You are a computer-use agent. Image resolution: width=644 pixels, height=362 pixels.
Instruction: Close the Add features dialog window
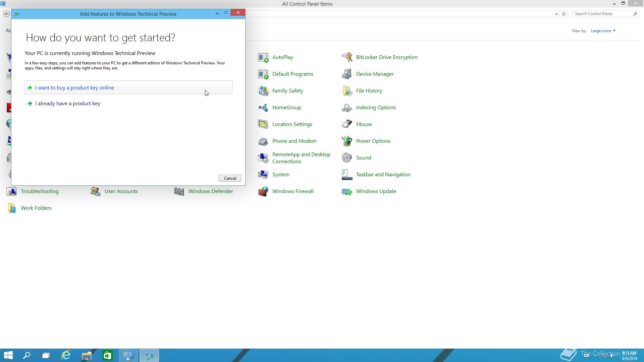(x=238, y=13)
